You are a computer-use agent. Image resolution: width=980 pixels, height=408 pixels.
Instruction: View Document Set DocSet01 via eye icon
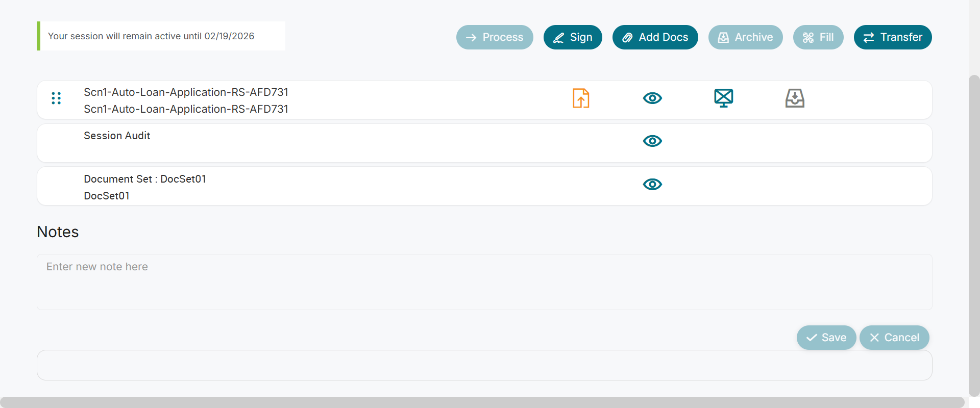coord(652,184)
